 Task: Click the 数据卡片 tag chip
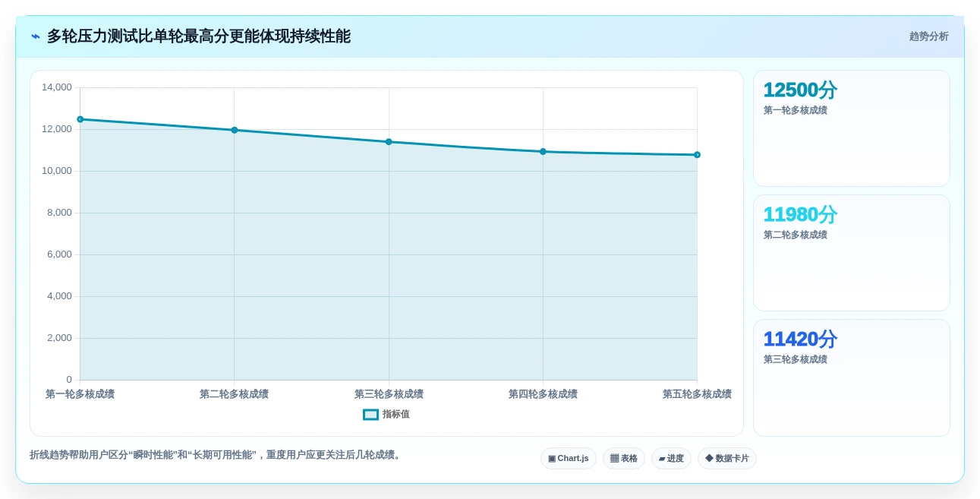pos(727,459)
